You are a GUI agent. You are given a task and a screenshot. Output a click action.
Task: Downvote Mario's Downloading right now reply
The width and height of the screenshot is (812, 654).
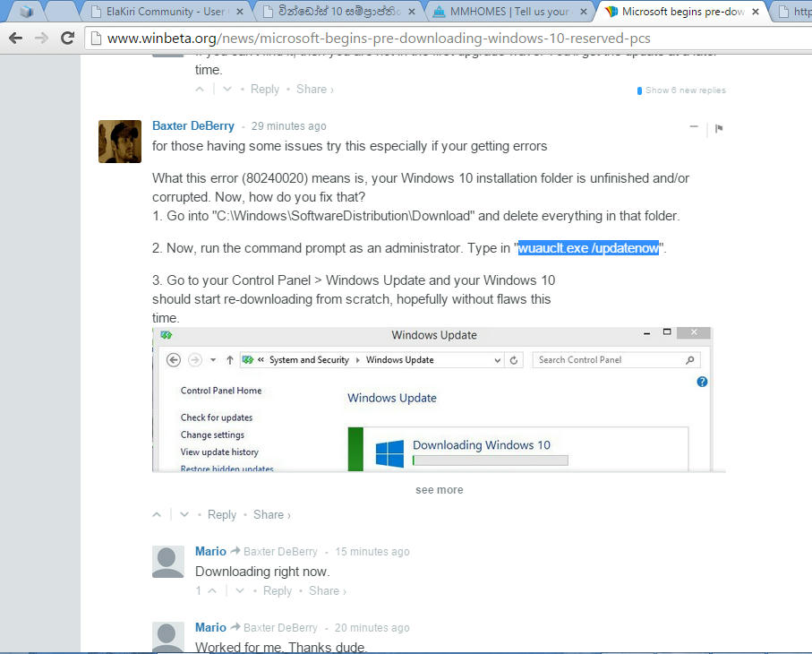point(240,590)
